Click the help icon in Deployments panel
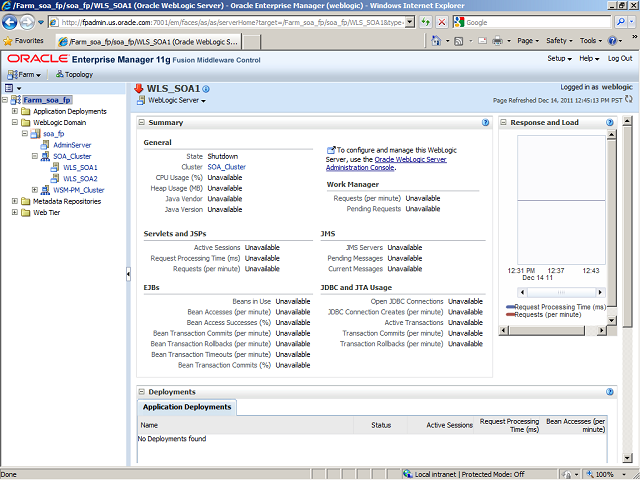The height and width of the screenshot is (480, 640). point(609,392)
